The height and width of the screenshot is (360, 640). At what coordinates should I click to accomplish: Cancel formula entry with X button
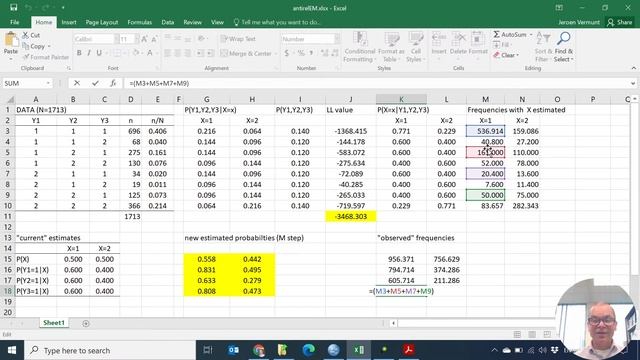77,83
